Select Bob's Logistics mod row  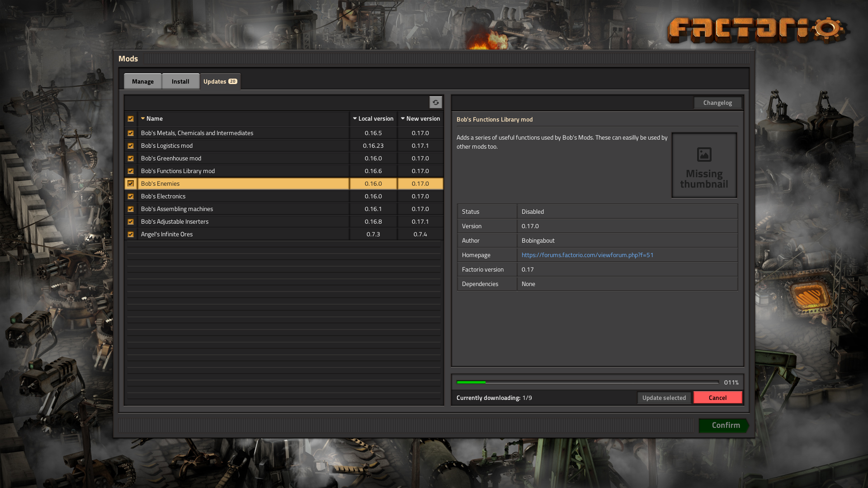(x=284, y=145)
